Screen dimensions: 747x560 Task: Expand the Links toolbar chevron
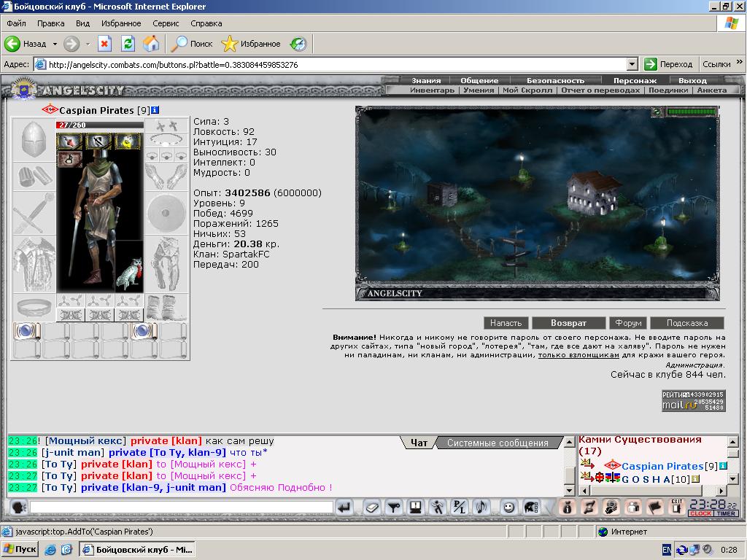(740, 63)
